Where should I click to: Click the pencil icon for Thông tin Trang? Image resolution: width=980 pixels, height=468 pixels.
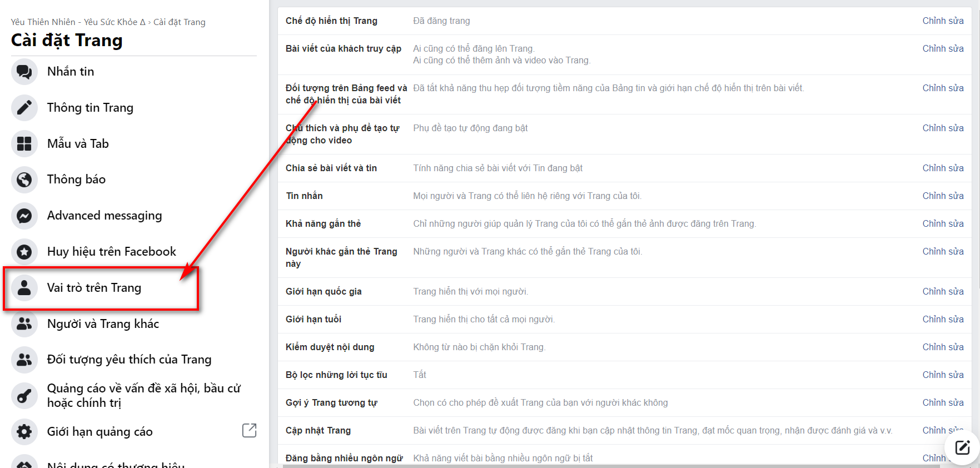click(x=24, y=108)
